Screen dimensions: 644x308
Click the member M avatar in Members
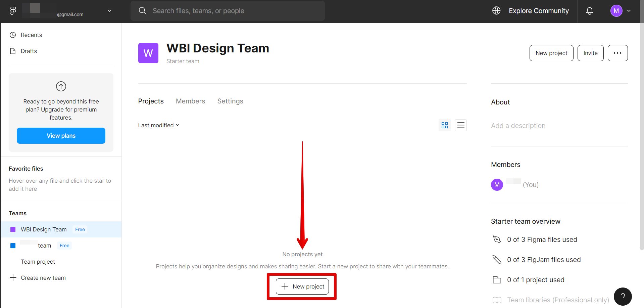[497, 185]
